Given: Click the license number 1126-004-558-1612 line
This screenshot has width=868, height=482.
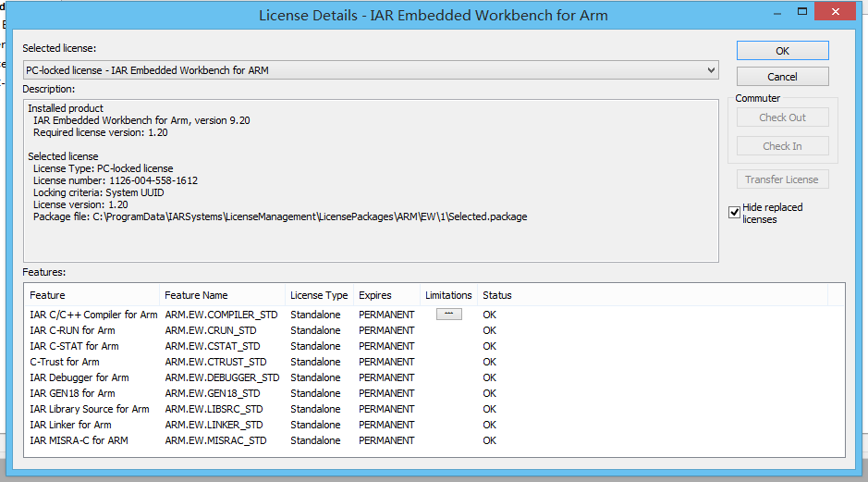Looking at the screenshot, I should coord(116,180).
